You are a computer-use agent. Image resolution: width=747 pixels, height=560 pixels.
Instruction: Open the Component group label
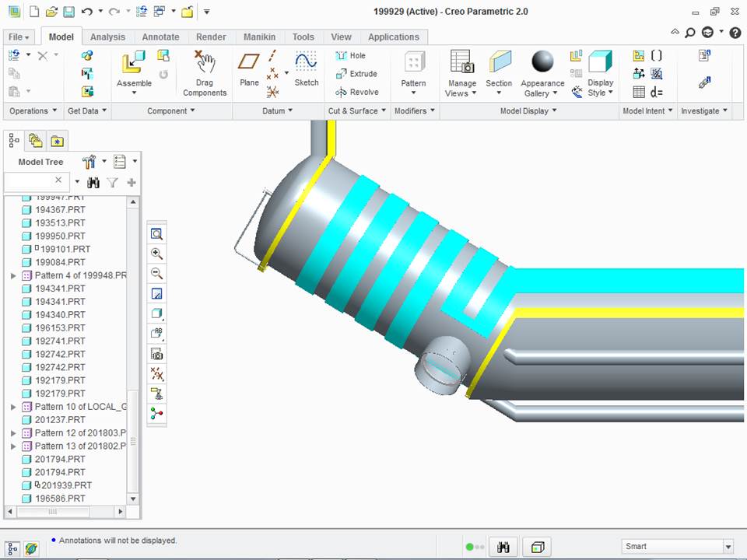coord(171,111)
